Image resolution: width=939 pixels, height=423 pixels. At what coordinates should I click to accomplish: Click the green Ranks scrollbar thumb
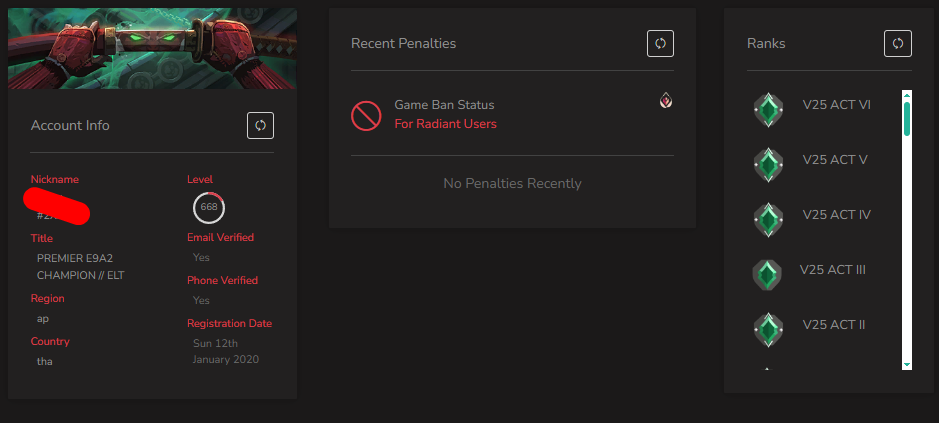coord(907,119)
